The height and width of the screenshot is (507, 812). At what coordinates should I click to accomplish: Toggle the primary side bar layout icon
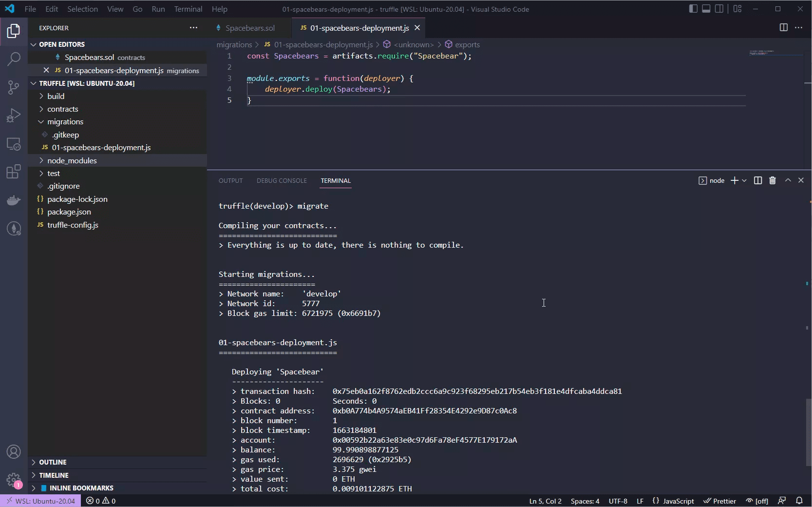693,9
